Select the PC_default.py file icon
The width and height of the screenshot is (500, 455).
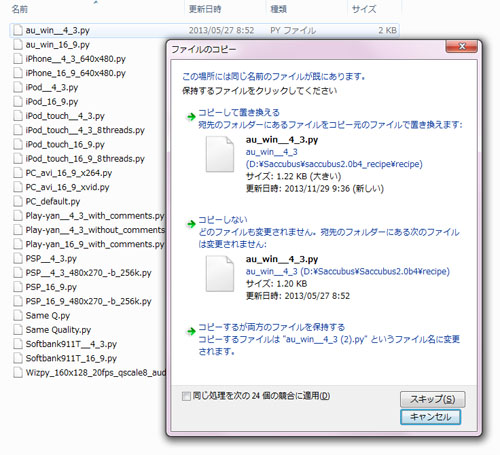(x=18, y=201)
